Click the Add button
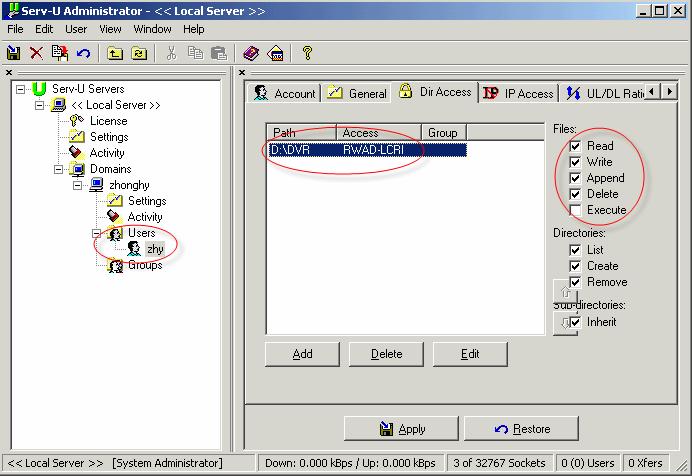This screenshot has height=476, width=692. pyautogui.click(x=302, y=354)
